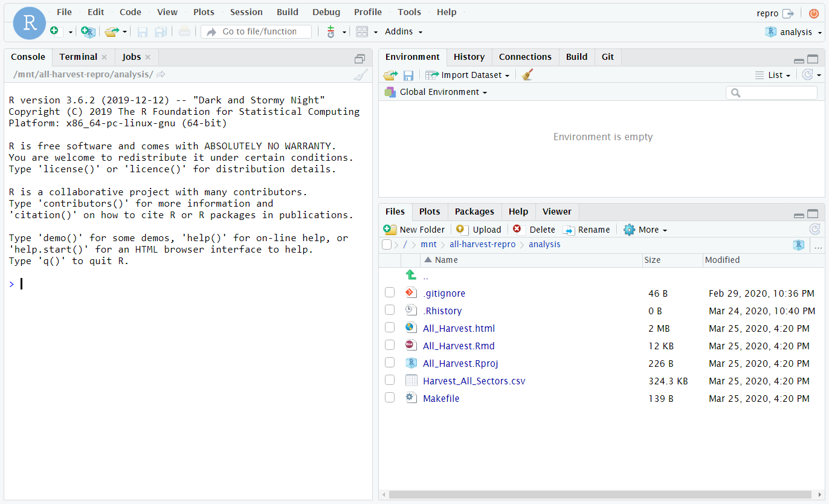Click the Upload button
This screenshot has width=829, height=504.
click(x=479, y=230)
